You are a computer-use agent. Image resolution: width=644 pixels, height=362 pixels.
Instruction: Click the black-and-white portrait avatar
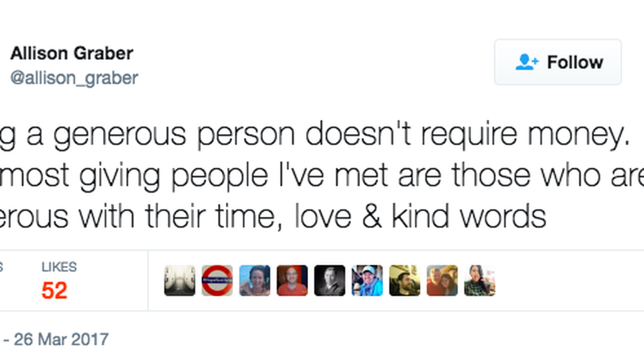coord(330,281)
